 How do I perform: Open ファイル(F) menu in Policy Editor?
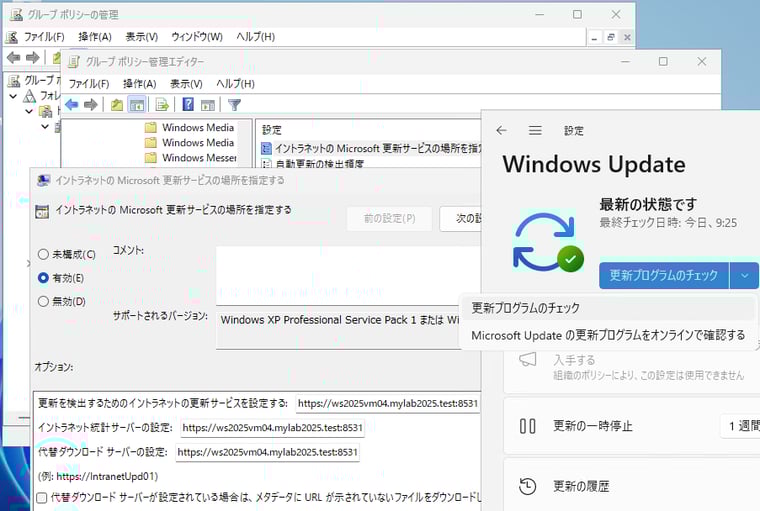click(89, 83)
